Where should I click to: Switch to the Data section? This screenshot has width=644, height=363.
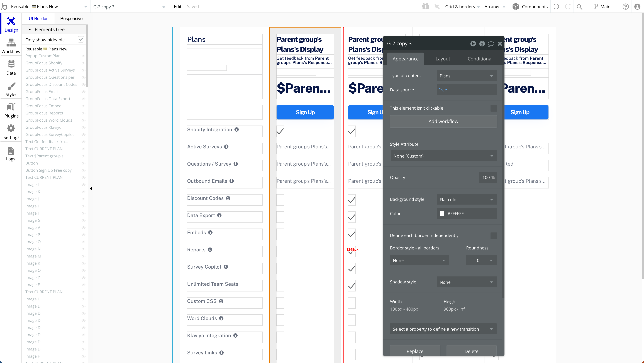11,67
